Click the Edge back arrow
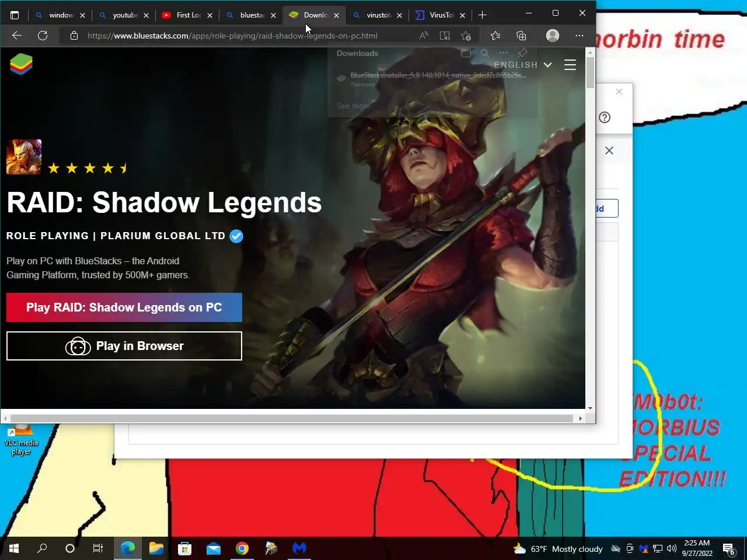 point(17,36)
